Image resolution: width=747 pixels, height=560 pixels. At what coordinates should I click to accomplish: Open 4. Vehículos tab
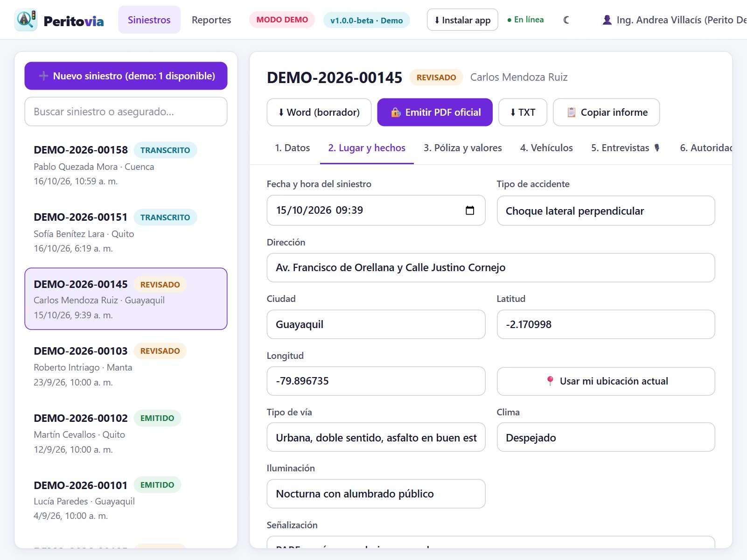point(546,148)
